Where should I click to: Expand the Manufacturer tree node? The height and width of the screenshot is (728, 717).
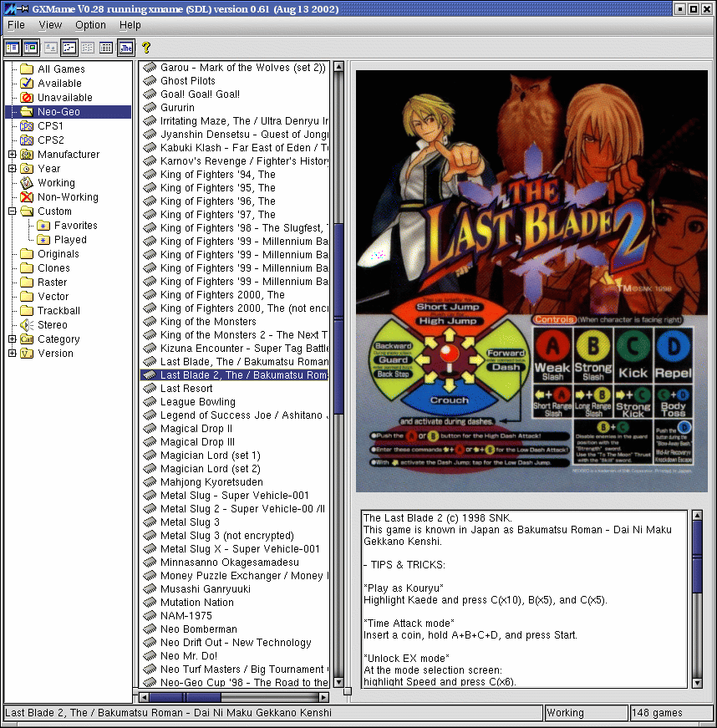coord(12,155)
